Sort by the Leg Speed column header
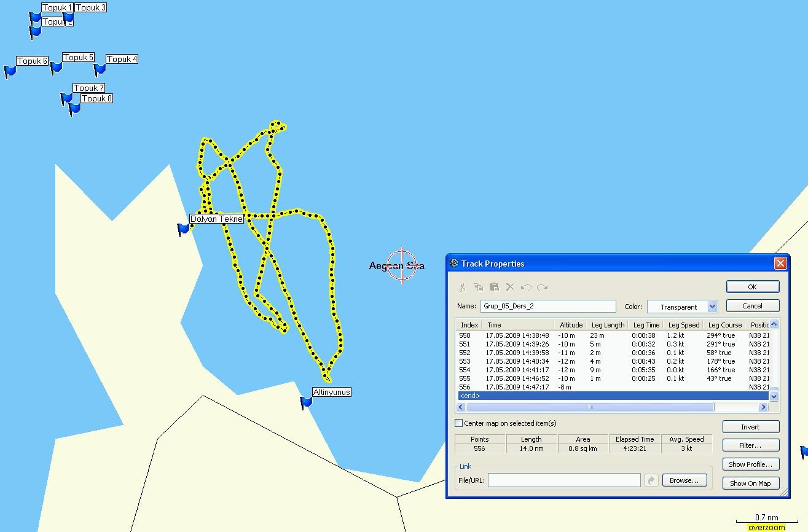 point(683,325)
